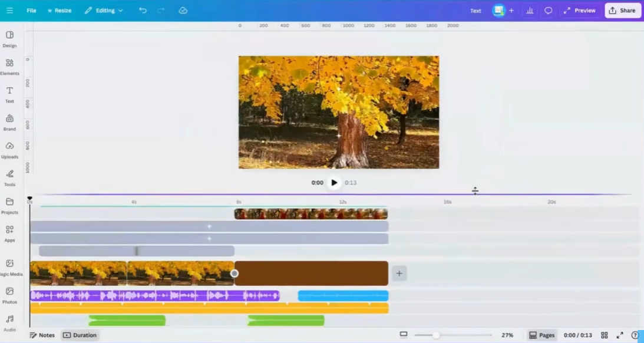Toggle the Pages view
This screenshot has height=343, width=644.
click(541, 335)
